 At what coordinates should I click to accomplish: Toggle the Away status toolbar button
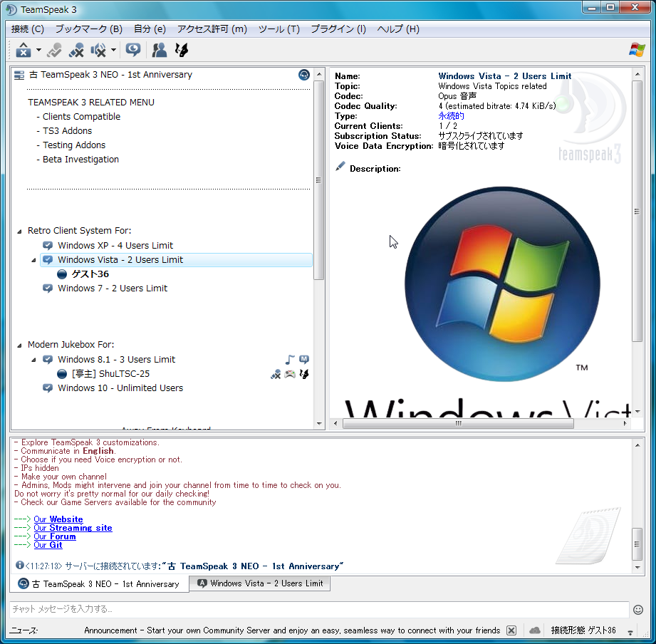pos(24,50)
